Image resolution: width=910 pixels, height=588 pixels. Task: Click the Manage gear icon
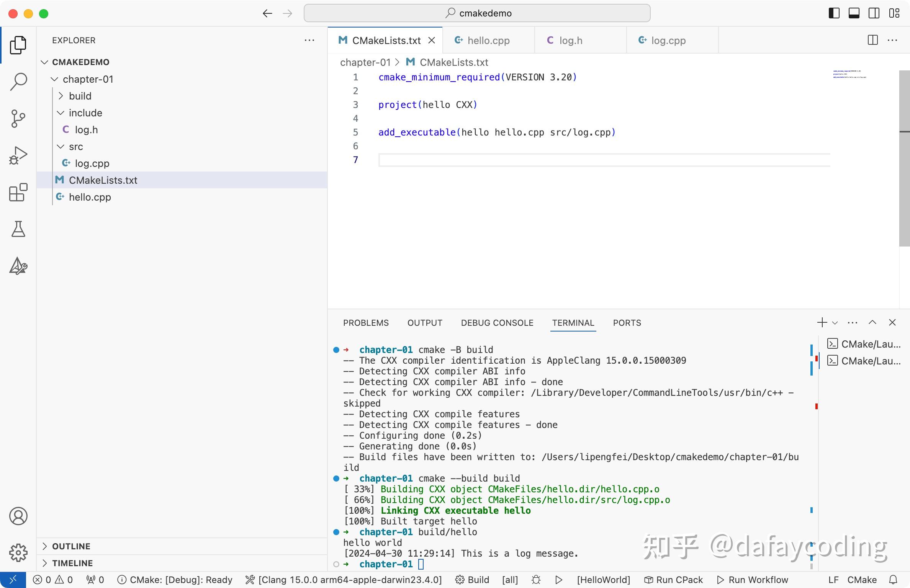point(18,553)
